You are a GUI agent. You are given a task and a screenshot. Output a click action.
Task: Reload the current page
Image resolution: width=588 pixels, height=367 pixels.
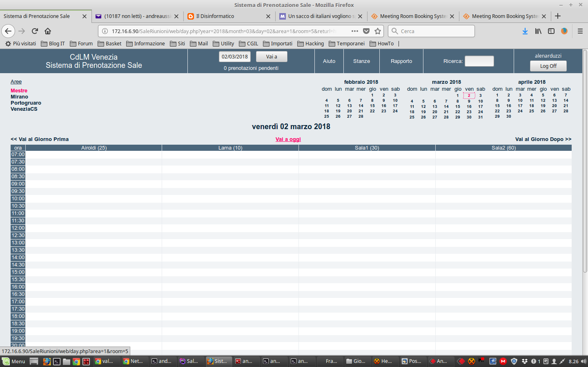pos(35,31)
